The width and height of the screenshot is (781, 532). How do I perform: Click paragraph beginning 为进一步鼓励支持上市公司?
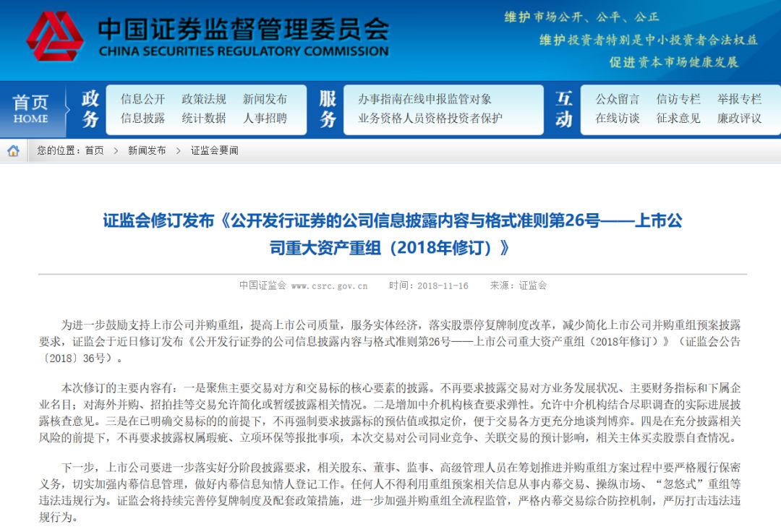(390, 341)
